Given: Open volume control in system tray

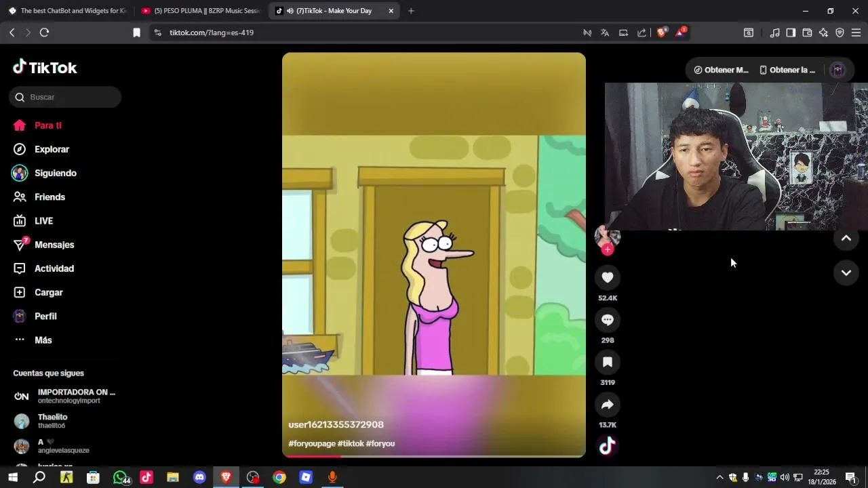Looking at the screenshot, I should [x=785, y=477].
